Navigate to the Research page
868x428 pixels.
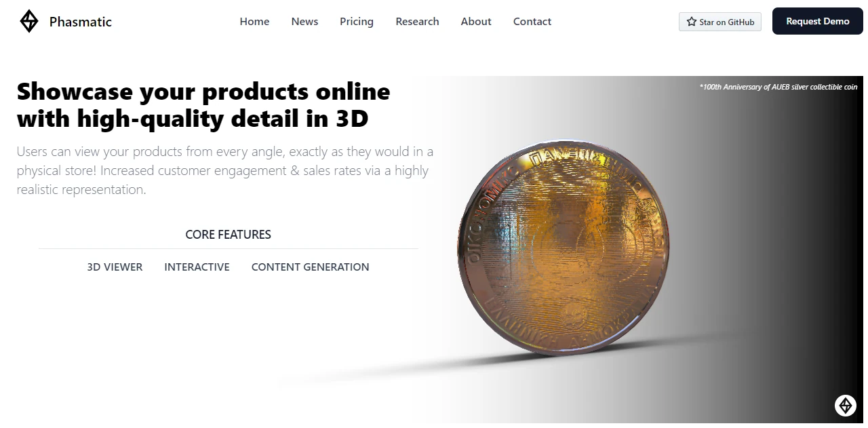[x=417, y=22]
